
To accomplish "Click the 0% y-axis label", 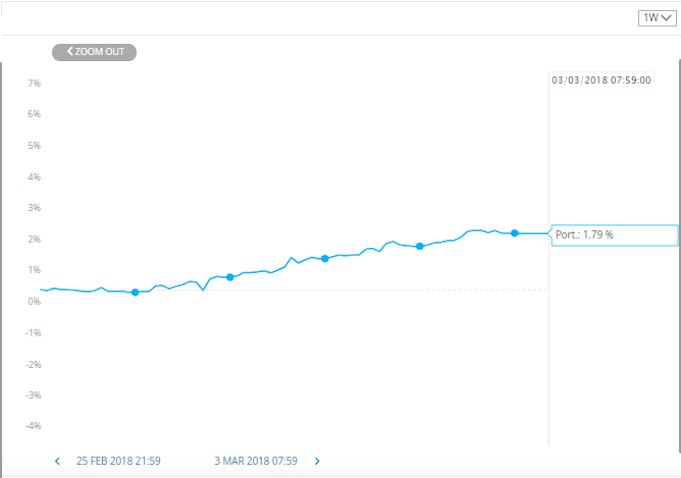I will [x=34, y=301].
